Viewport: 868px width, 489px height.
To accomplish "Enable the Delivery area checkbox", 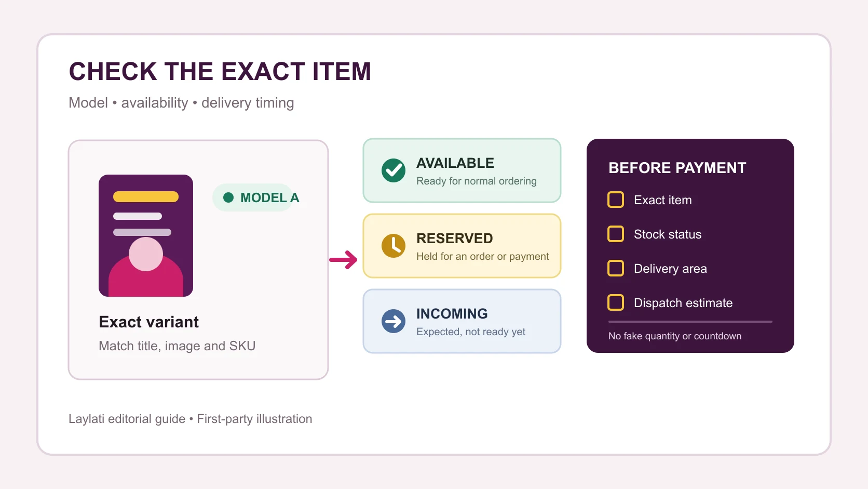I will pos(616,268).
